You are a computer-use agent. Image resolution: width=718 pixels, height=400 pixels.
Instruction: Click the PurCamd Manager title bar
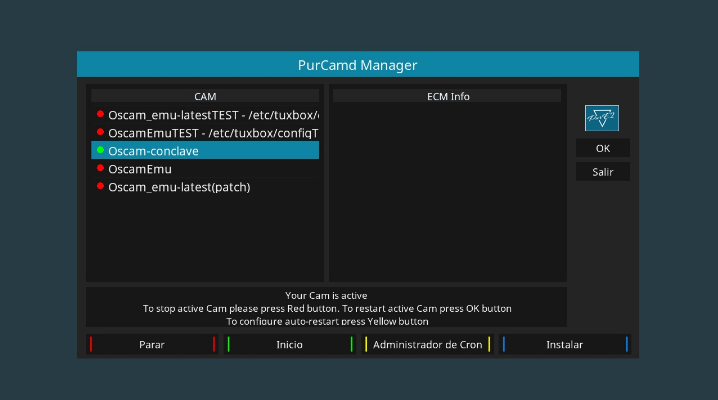[x=357, y=65]
